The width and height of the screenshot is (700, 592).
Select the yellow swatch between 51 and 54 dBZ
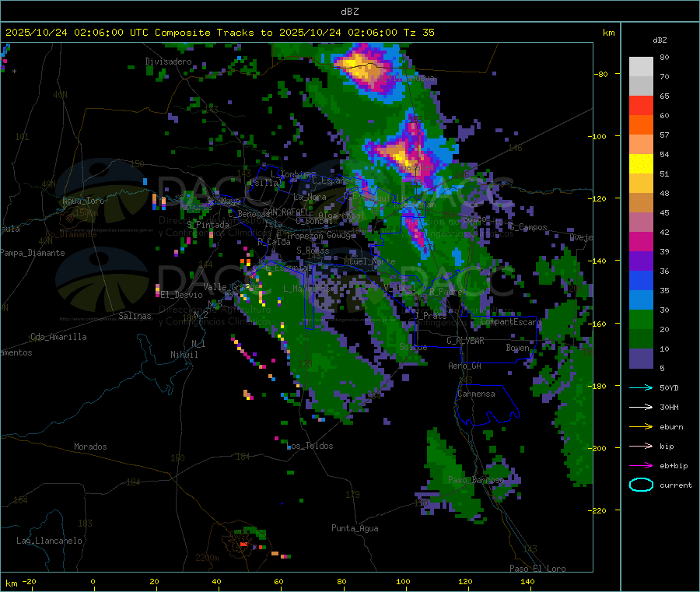pyautogui.click(x=641, y=164)
